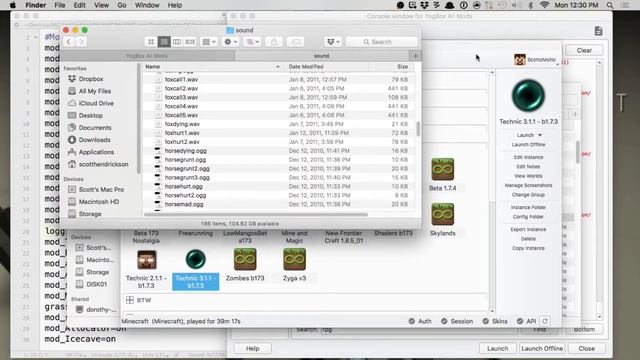Screen dimensions: 640x360
Task: Click Edit Instance in the side panel
Action: [528, 157]
